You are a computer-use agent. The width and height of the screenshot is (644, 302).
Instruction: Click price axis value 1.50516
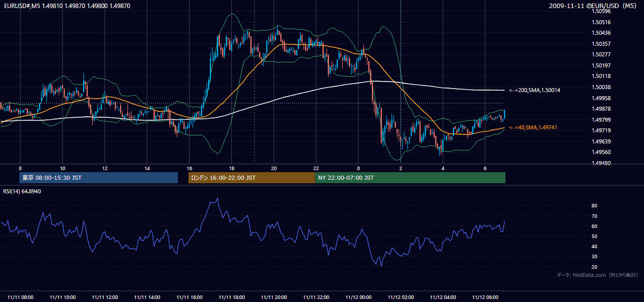click(601, 22)
